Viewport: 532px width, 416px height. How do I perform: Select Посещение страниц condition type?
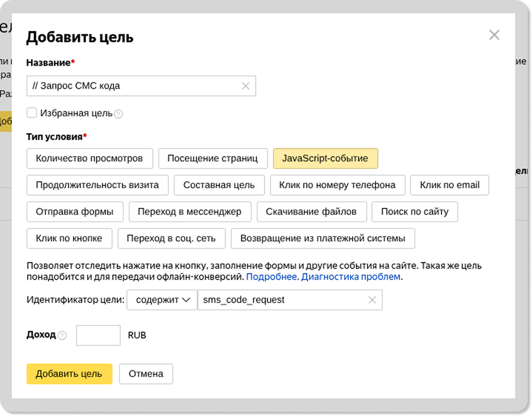coord(213,158)
